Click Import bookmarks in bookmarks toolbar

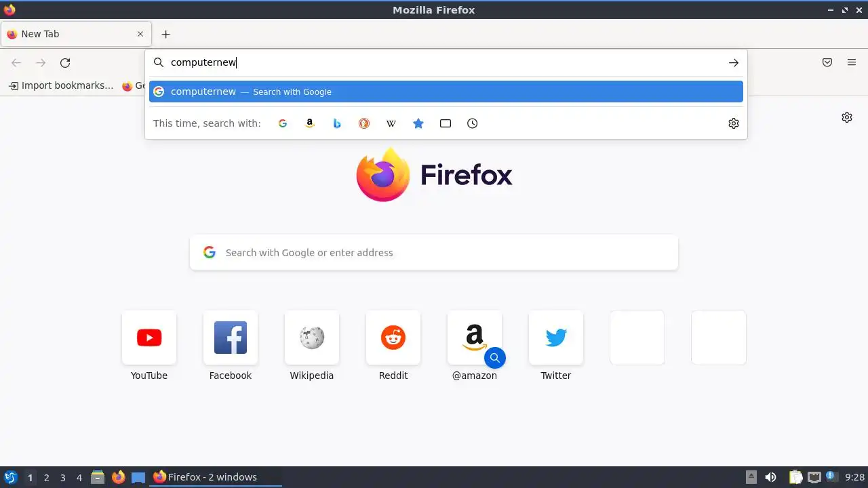(61, 85)
